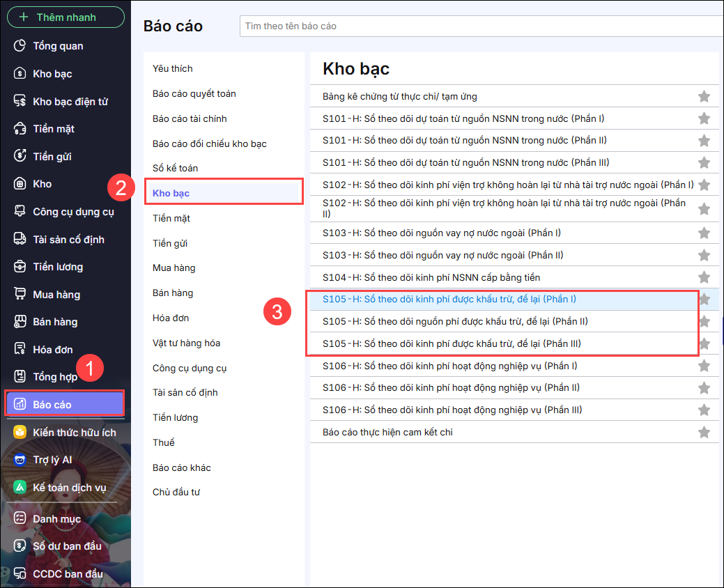This screenshot has width=724, height=588.
Task: Open Kho bạc điện tử sidebar icon
Action: point(20,102)
